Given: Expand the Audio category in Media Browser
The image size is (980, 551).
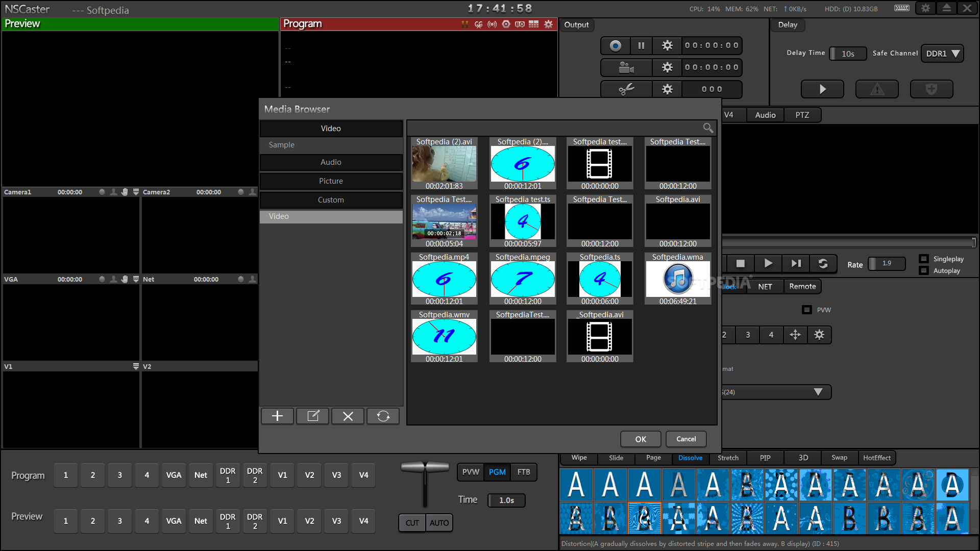Looking at the screenshot, I should (331, 162).
